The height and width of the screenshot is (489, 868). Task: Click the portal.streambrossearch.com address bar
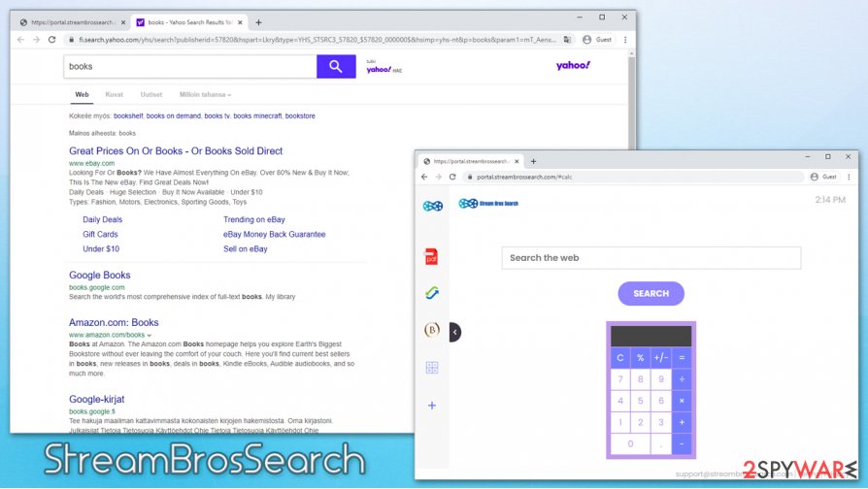(634, 177)
